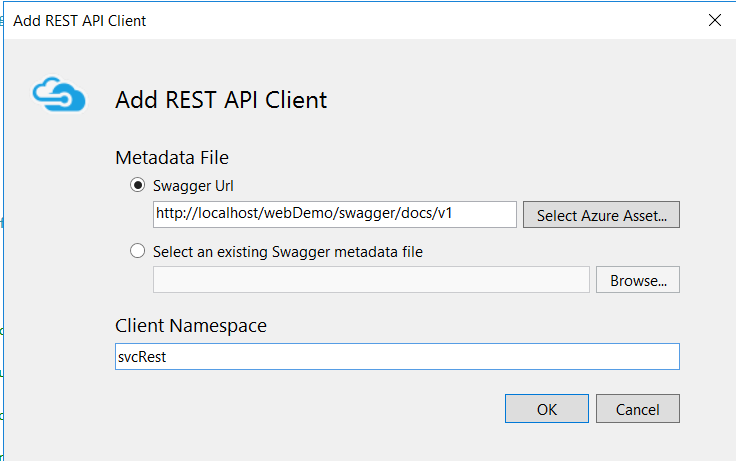Focus the Client Namespace input field
The height and width of the screenshot is (461, 736).
point(397,356)
